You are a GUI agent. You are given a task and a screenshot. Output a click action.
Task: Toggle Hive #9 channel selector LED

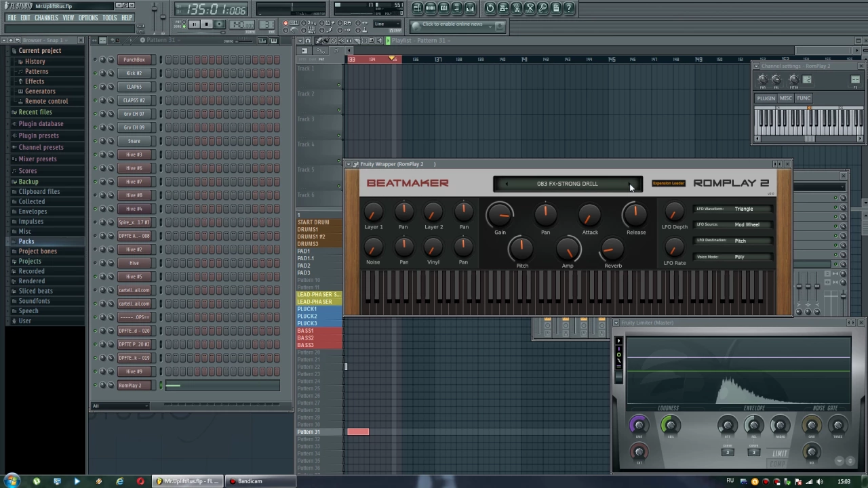[x=161, y=371]
